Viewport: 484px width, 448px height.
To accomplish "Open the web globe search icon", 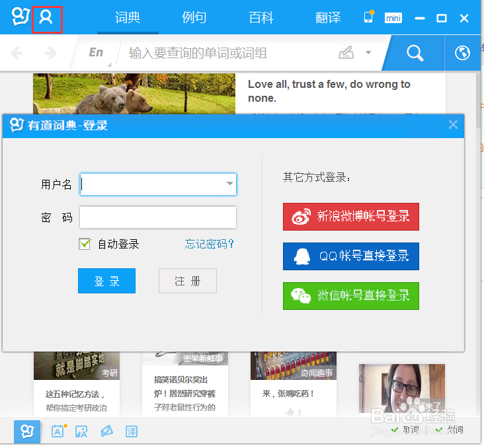I will click(x=462, y=53).
